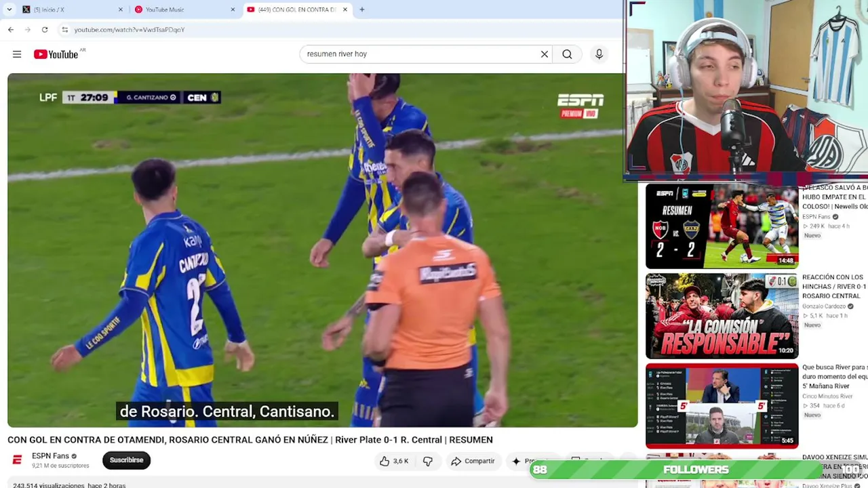The height and width of the screenshot is (488, 868).
Task: Pause the video by clicking the player
Action: coord(323,249)
